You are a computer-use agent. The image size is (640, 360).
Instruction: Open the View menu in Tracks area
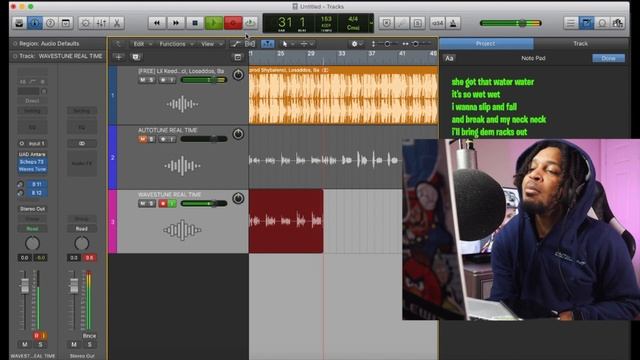(211, 44)
